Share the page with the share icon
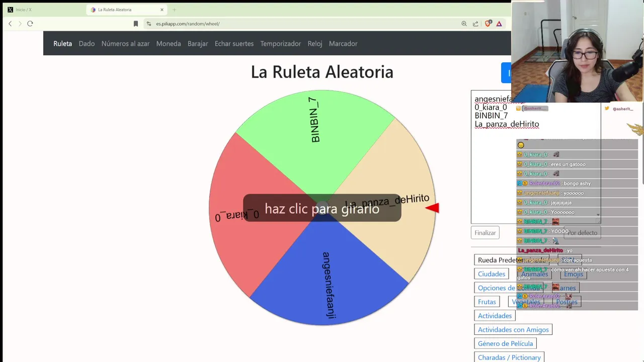Image resolution: width=644 pixels, height=362 pixels. click(x=475, y=24)
